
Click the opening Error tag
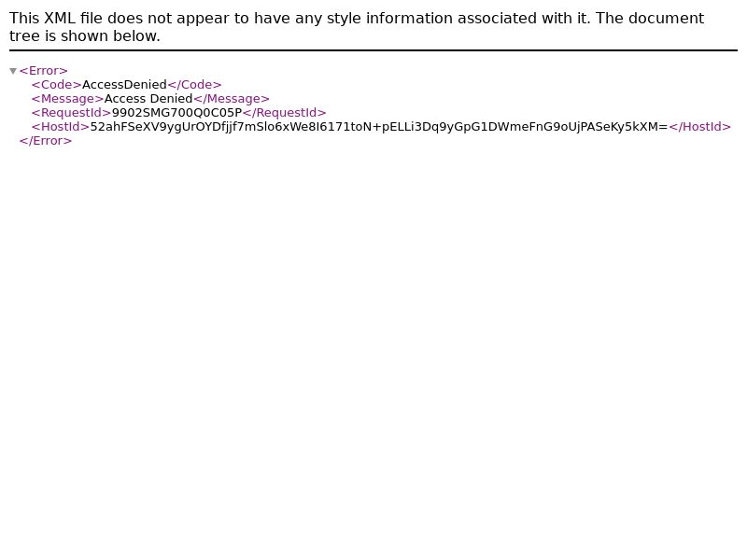(x=43, y=71)
